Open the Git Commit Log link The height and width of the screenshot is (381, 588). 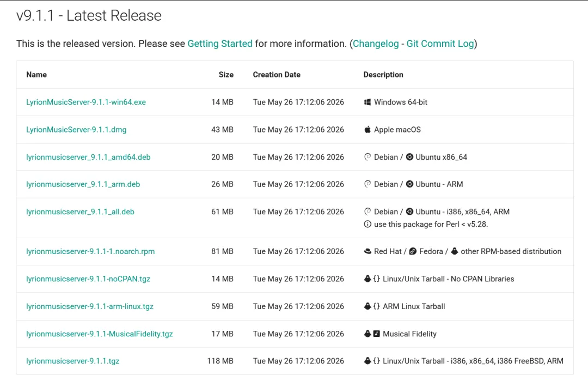[x=440, y=44]
